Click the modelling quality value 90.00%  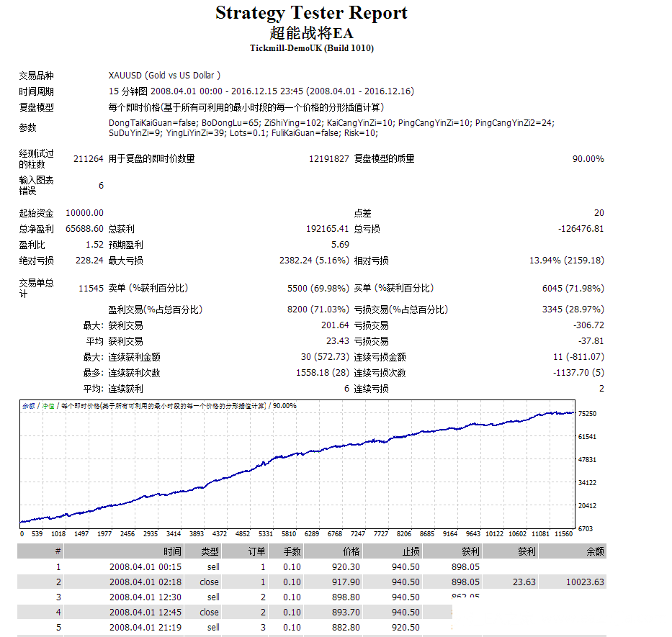[588, 158]
